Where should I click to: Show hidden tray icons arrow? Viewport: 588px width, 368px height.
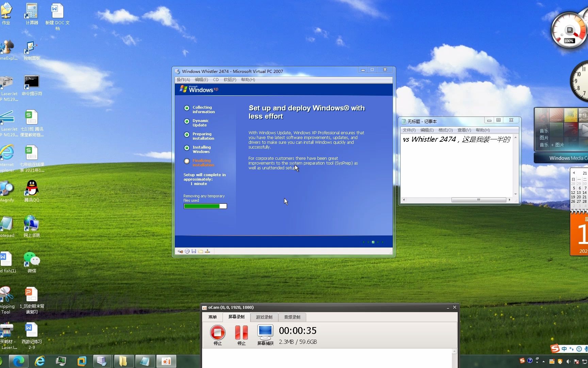pos(544,362)
